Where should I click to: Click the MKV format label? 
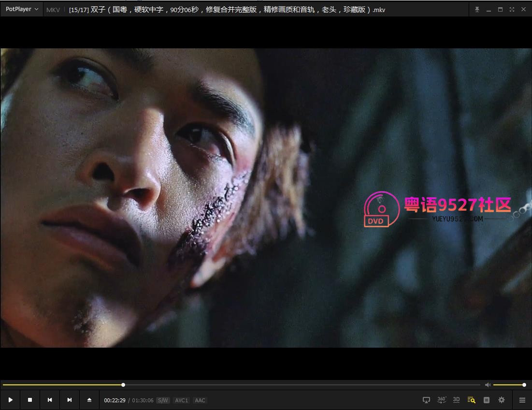click(53, 10)
